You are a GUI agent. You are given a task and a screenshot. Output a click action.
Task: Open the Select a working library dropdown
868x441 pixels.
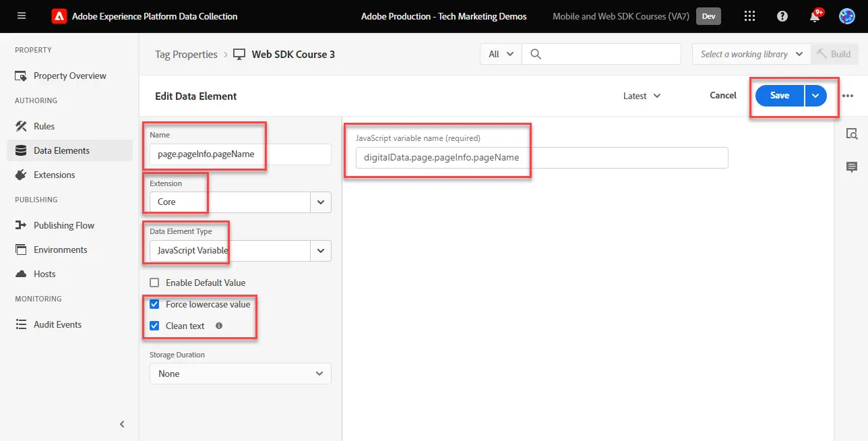(x=752, y=54)
